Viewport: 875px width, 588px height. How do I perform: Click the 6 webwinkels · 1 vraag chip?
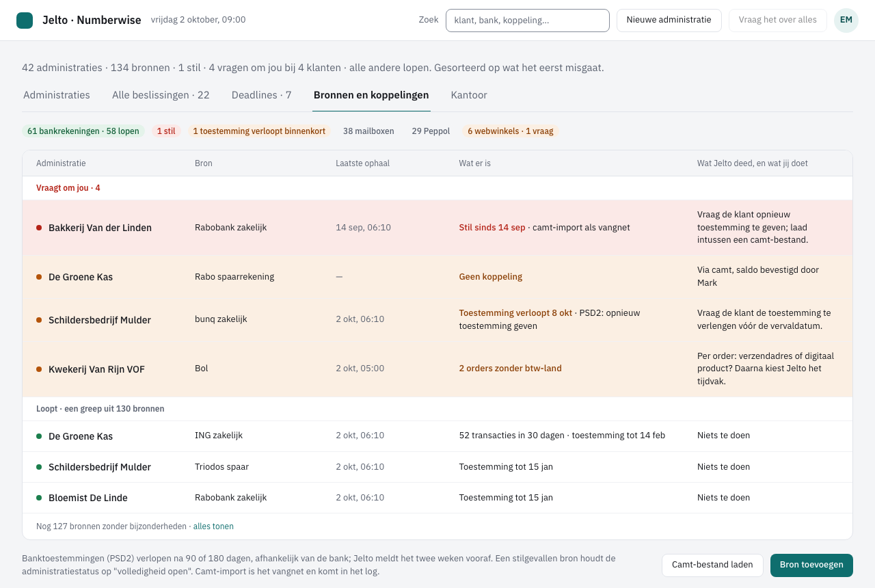[x=511, y=131]
